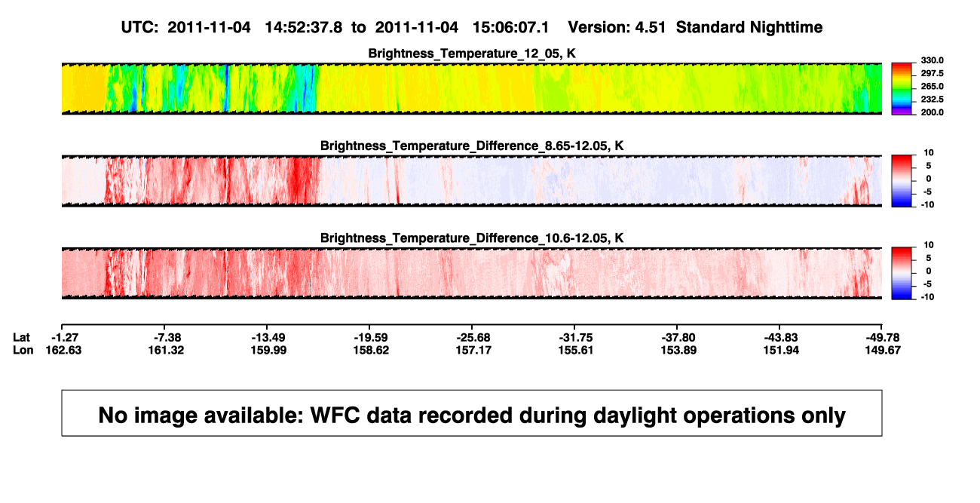The image size is (980, 503).
Task: Click the 'Lon' axis row label
Action: pyautogui.click(x=23, y=350)
